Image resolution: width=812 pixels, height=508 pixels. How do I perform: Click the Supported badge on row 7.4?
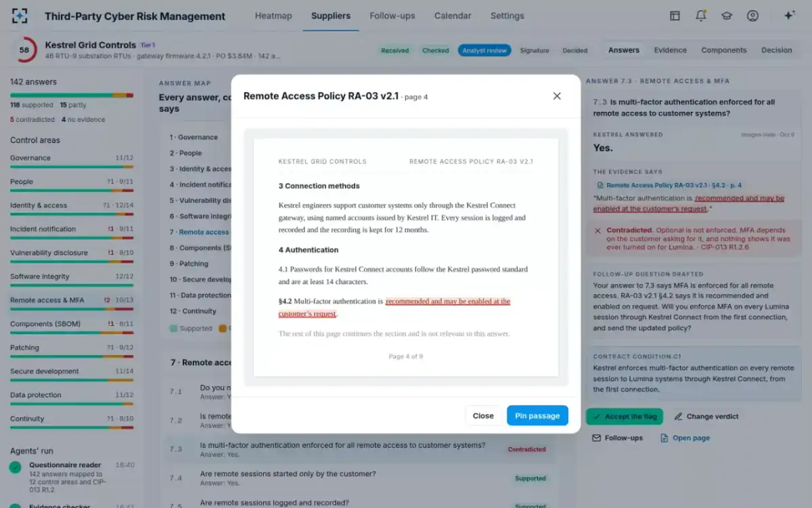click(531, 478)
